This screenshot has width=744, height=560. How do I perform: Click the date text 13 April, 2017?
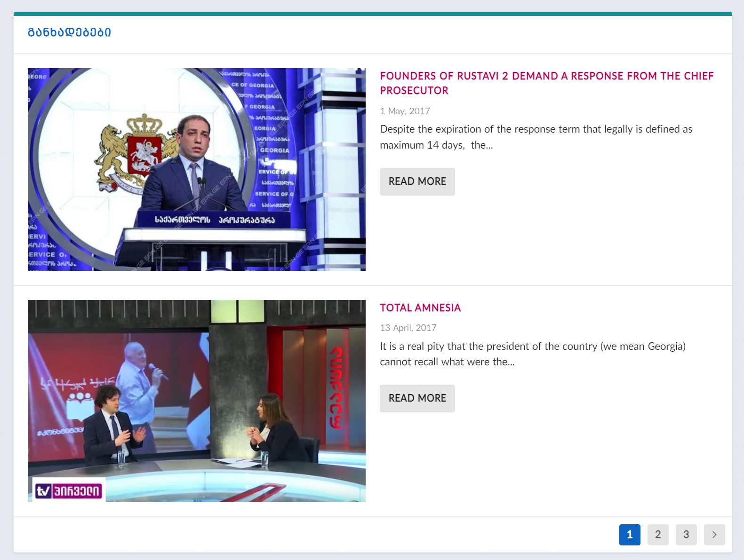pyautogui.click(x=408, y=328)
